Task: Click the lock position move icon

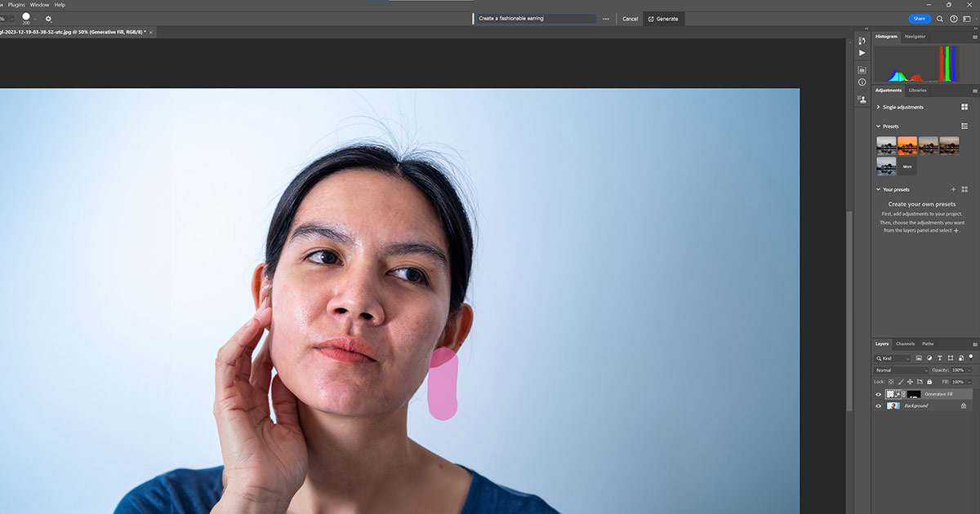Action: [910, 382]
